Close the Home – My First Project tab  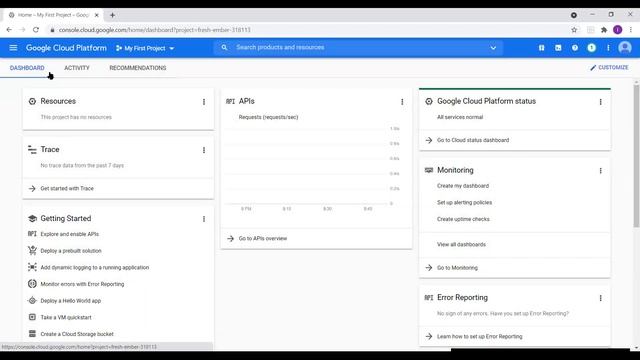point(96,15)
